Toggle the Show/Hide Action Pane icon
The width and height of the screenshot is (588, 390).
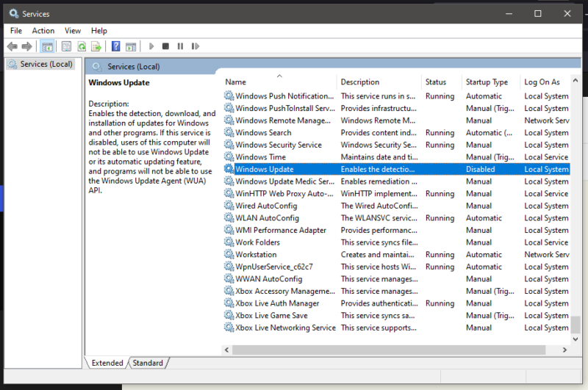pyautogui.click(x=131, y=46)
